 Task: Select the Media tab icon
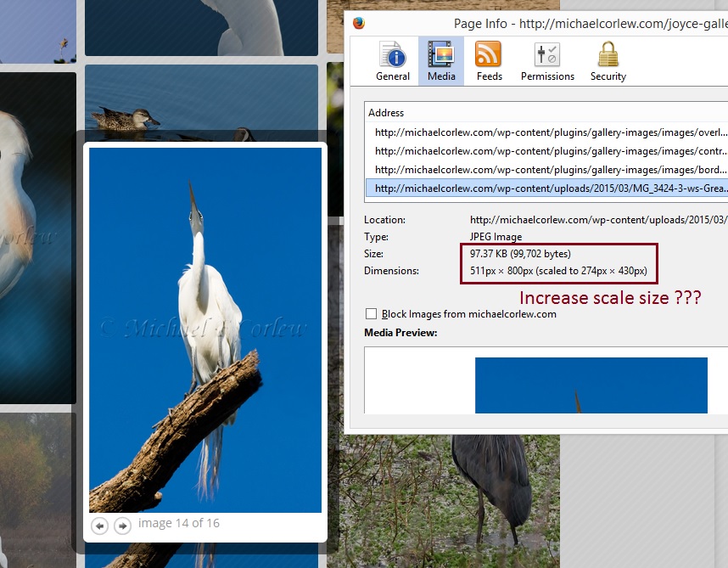point(441,62)
